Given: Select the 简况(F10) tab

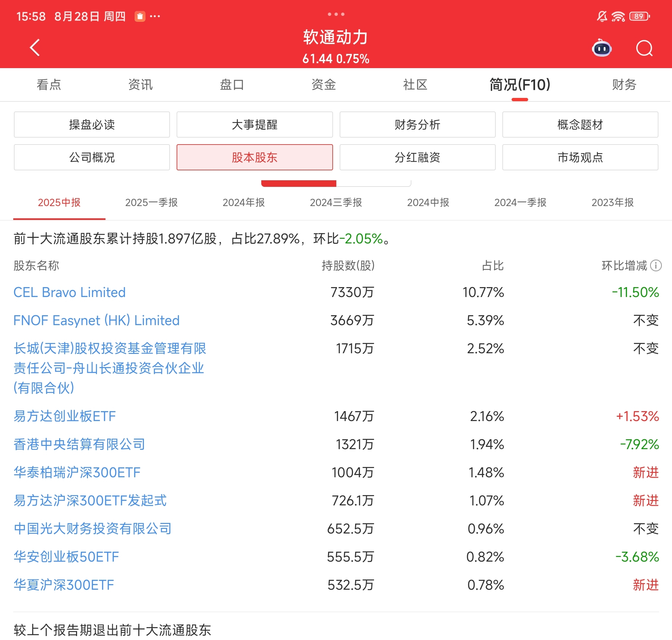Looking at the screenshot, I should click(520, 85).
